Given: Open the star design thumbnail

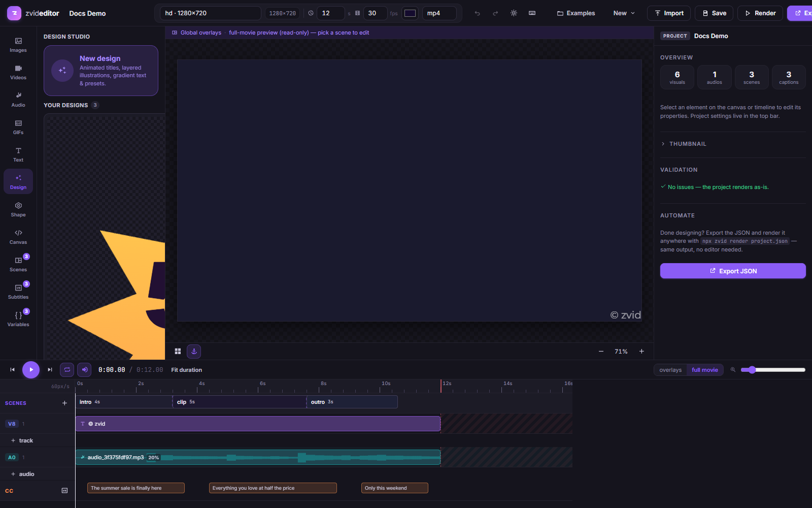Looking at the screenshot, I should (x=105, y=237).
